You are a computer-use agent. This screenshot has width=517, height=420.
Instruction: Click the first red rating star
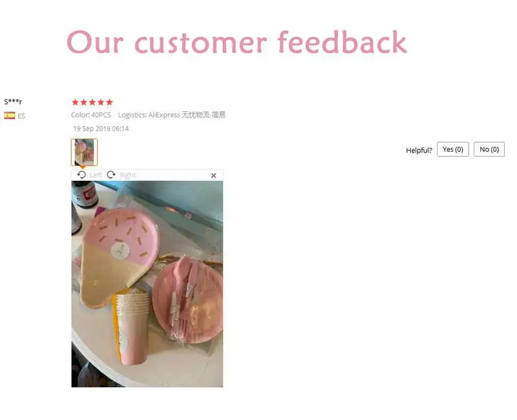click(75, 102)
